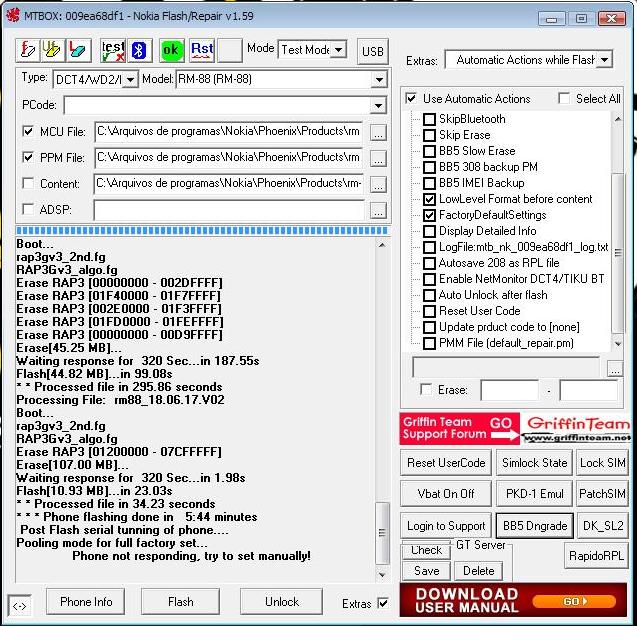Image resolution: width=637 pixels, height=626 pixels.
Task: Check the Select All checkbox
Action: [564, 98]
